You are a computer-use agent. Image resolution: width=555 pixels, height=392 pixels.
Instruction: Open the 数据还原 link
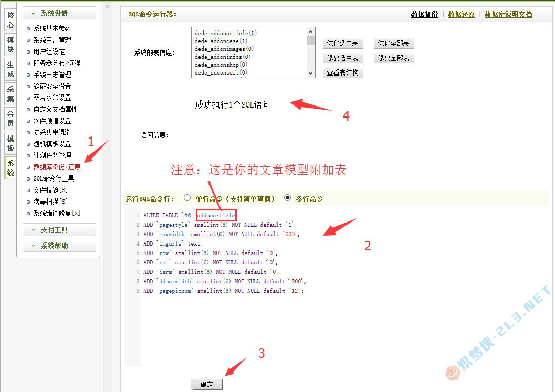[461, 14]
